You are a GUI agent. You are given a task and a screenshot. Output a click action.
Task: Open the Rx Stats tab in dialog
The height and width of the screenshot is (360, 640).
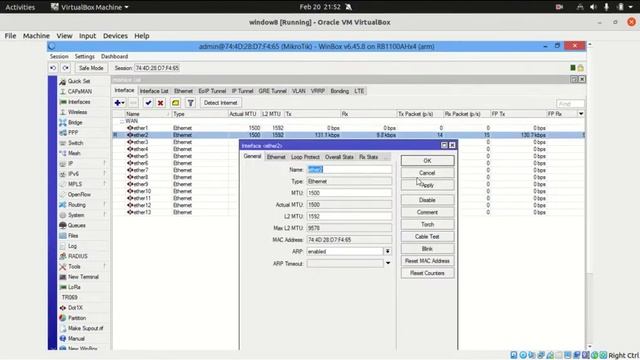click(368, 157)
